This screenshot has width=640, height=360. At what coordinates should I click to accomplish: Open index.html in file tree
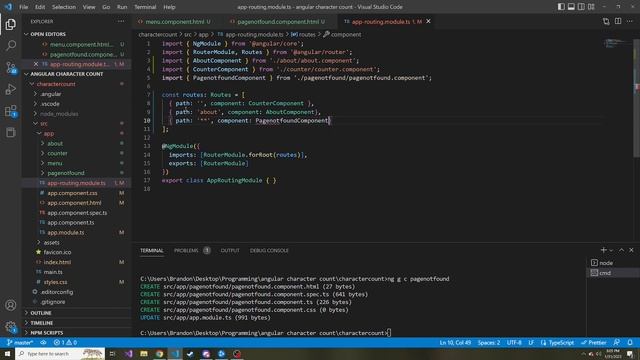[x=57, y=262]
